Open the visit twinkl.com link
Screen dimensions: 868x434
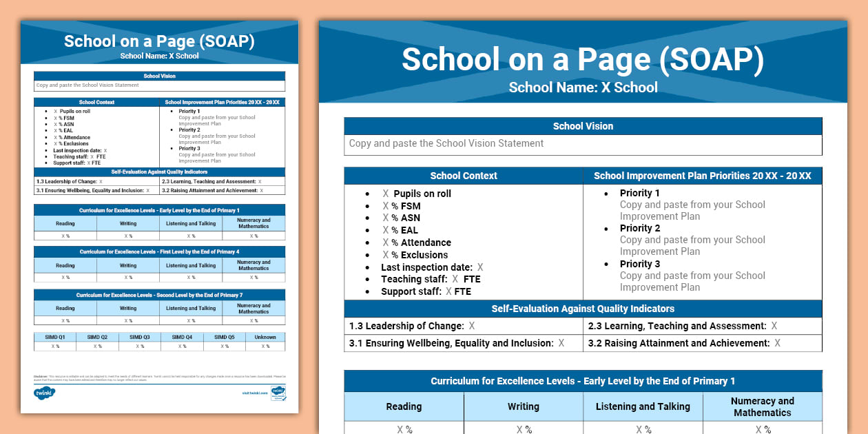(254, 393)
